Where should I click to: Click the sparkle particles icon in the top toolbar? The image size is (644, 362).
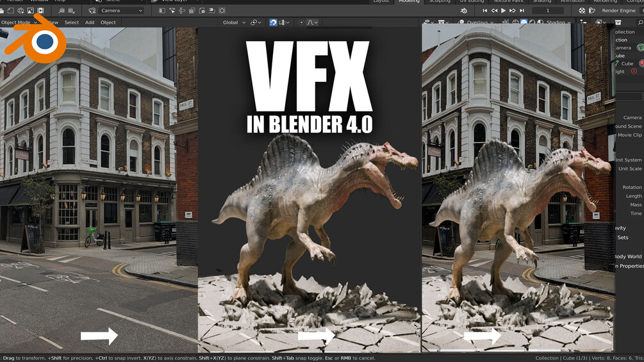[x=172, y=11]
